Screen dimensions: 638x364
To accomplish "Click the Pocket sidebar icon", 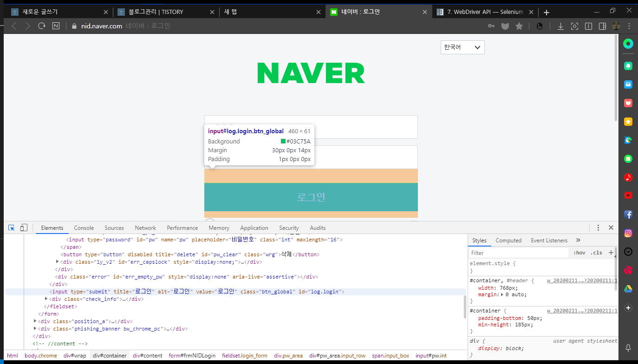I will (x=628, y=103).
